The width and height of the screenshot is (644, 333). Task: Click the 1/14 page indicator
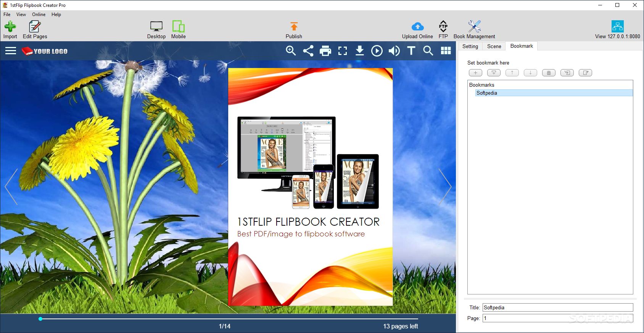pos(224,326)
